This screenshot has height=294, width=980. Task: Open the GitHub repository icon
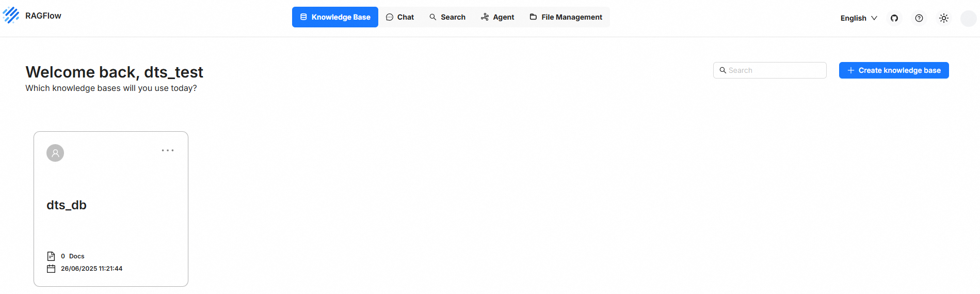(894, 18)
